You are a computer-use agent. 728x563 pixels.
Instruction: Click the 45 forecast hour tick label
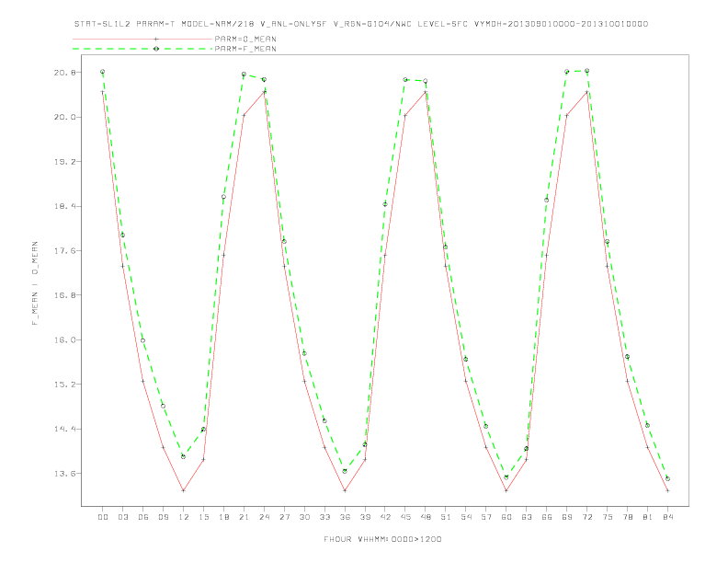[405, 517]
